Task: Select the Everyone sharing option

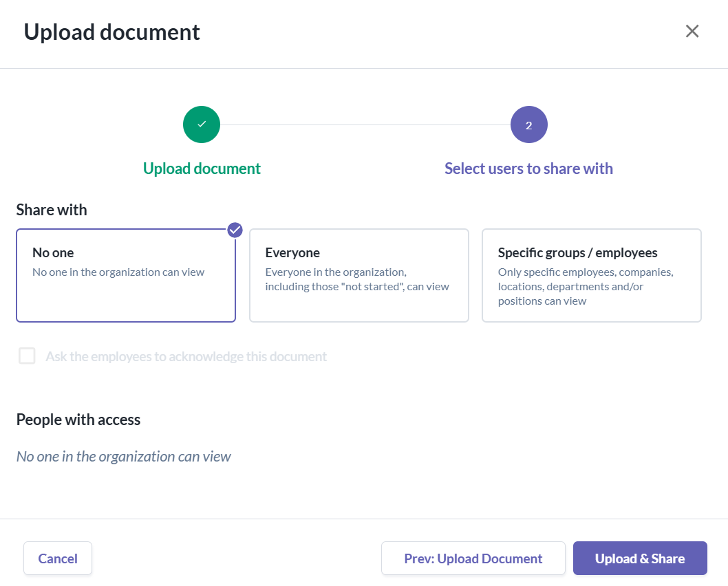Action: 359,275
